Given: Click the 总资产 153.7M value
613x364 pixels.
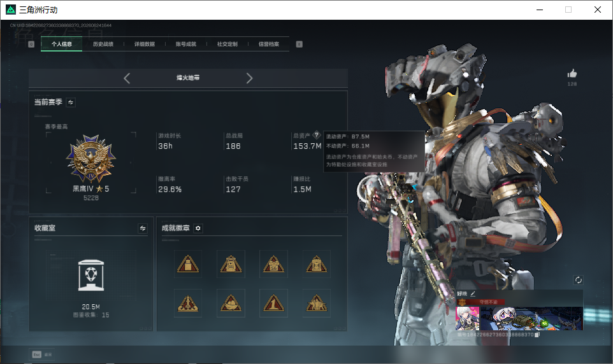Looking at the screenshot, I should tap(307, 146).
